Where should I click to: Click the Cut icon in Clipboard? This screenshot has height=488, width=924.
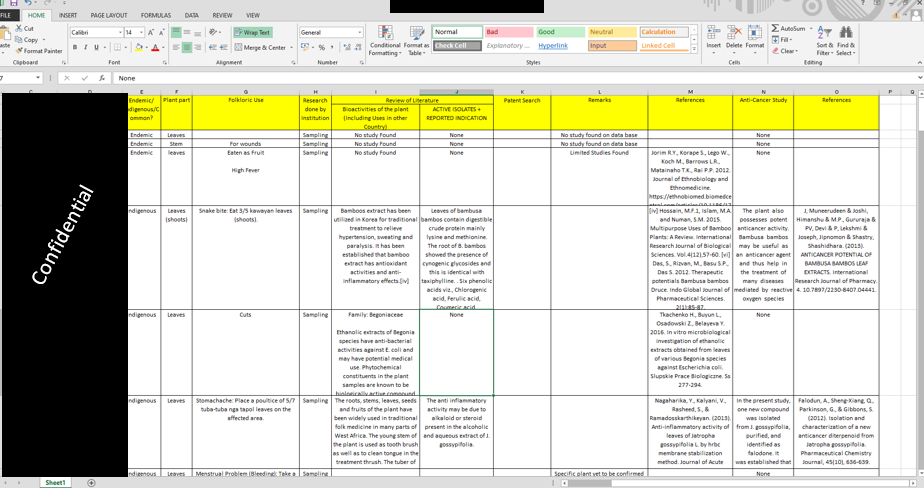pos(19,28)
